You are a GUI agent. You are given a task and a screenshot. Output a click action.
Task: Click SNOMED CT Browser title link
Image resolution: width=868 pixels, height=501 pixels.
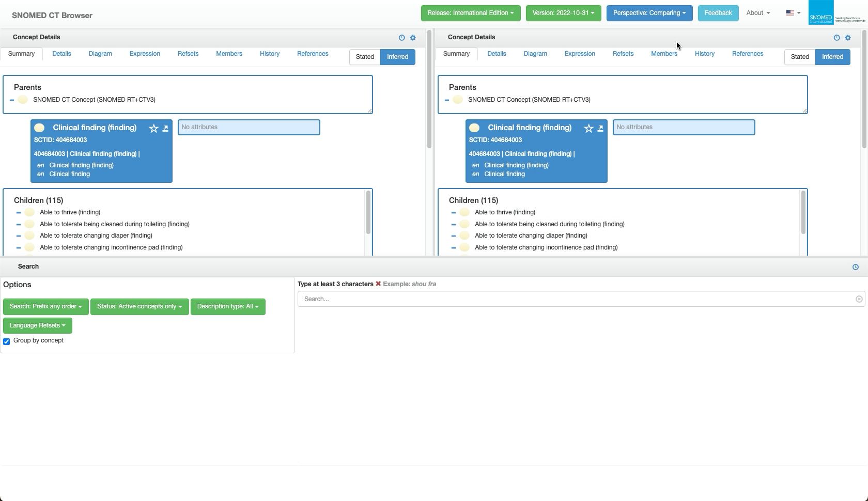point(52,15)
